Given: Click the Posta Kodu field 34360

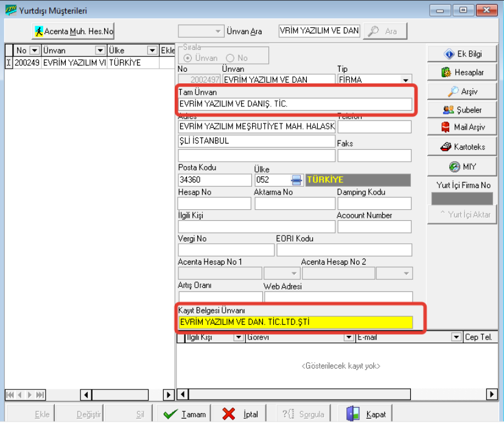Looking at the screenshot, I should (x=215, y=180).
